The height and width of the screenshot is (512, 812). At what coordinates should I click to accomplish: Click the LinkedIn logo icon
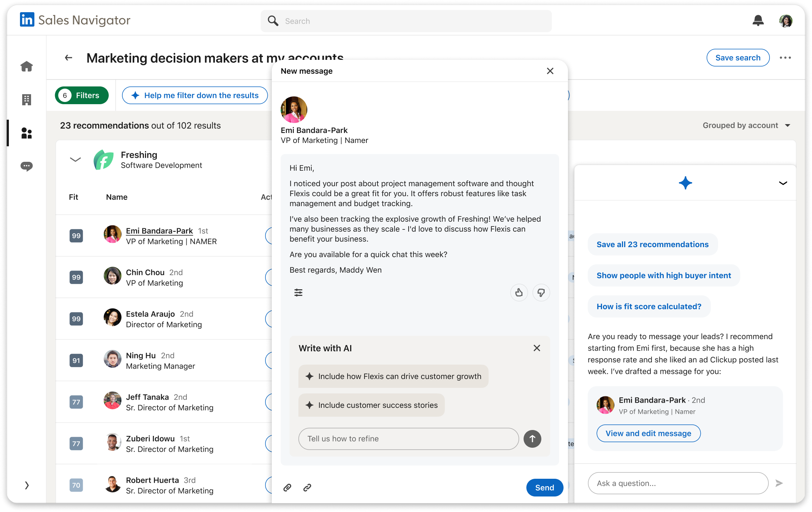[27, 20]
